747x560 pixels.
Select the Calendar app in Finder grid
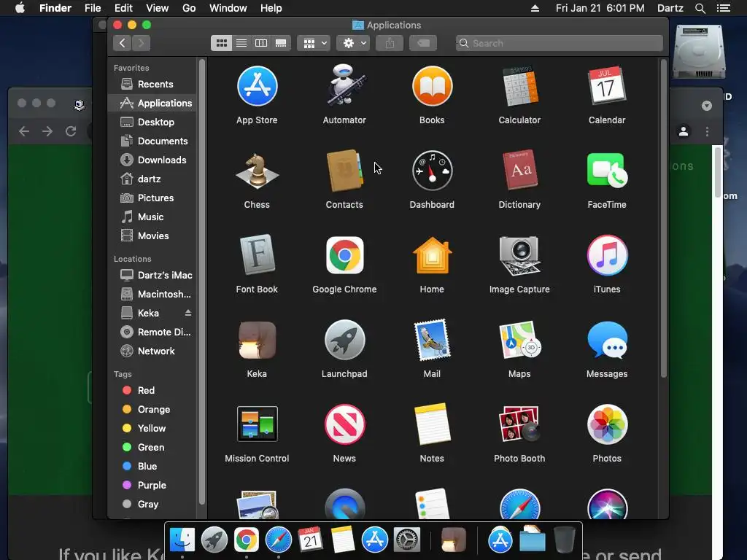(607, 86)
